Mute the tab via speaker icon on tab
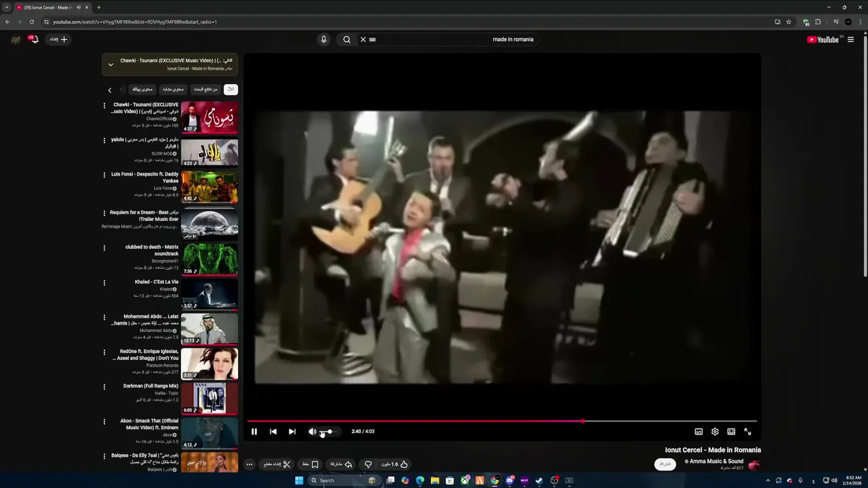The width and height of the screenshot is (868, 488). tap(79, 7)
